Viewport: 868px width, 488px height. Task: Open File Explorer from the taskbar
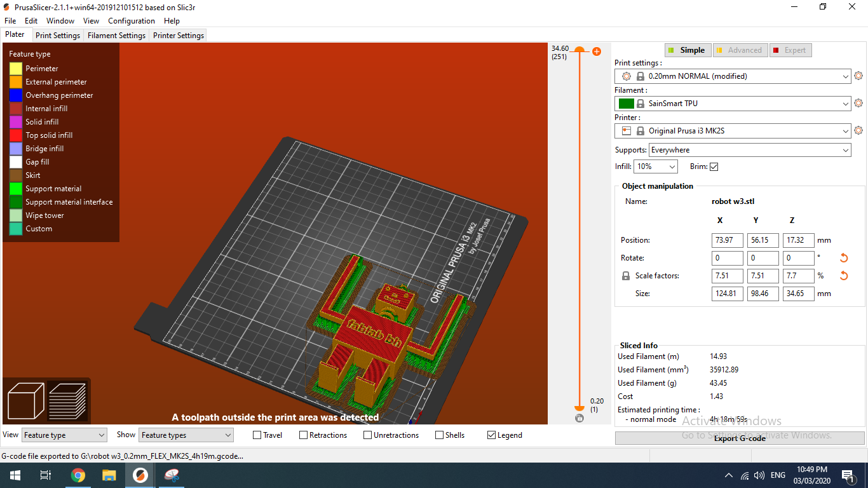(109, 475)
